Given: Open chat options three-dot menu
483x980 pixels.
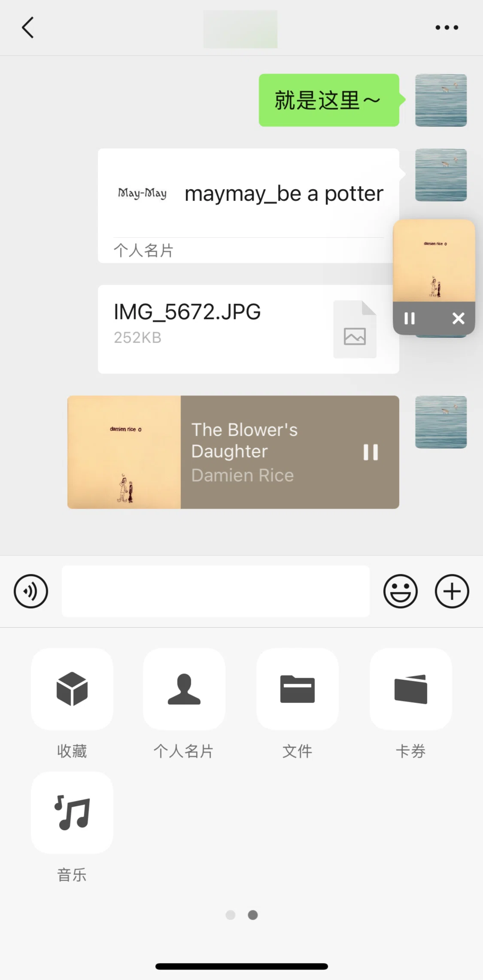Looking at the screenshot, I should 447,27.
